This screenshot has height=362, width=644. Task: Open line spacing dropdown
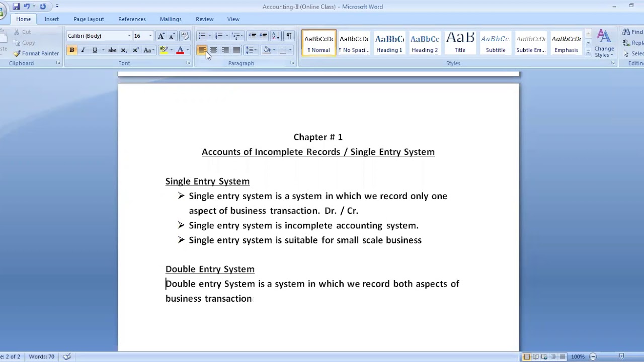[252, 50]
